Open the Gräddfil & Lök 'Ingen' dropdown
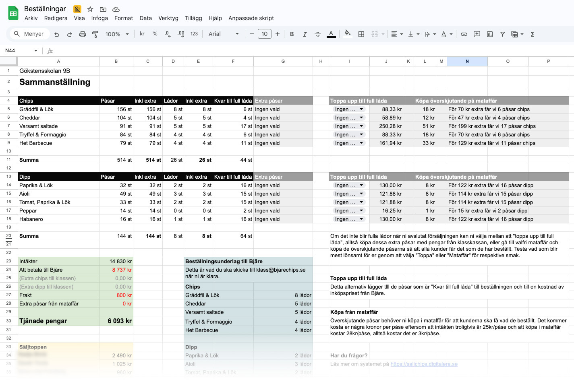574x392 pixels. pos(349,109)
